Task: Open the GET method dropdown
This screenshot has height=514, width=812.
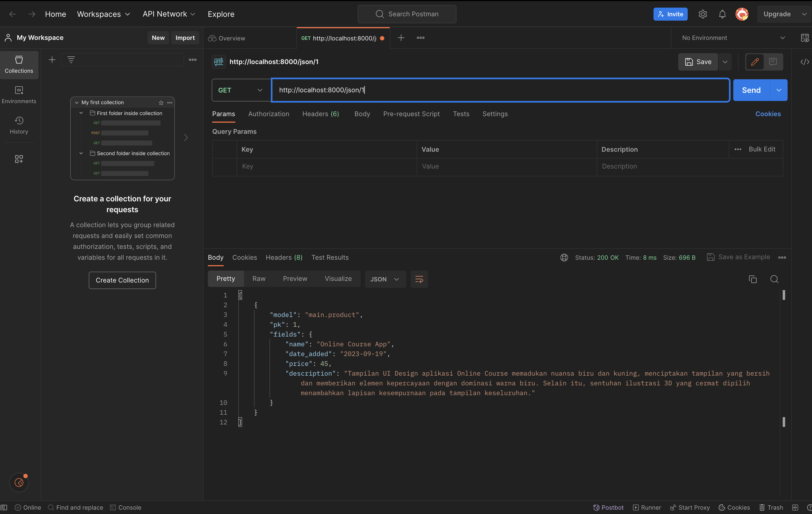Action: click(x=240, y=90)
